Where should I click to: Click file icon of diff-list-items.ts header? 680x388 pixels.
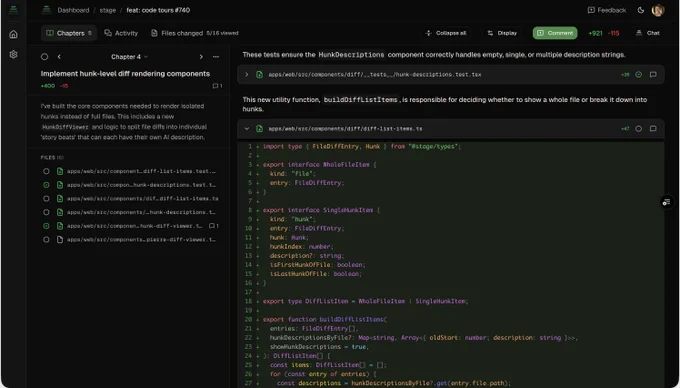[259, 129]
